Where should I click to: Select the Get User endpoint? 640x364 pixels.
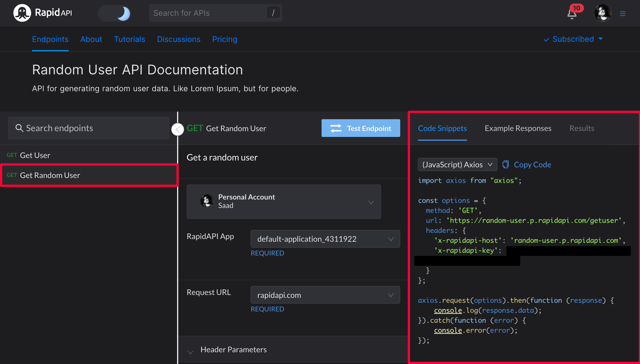(35, 155)
